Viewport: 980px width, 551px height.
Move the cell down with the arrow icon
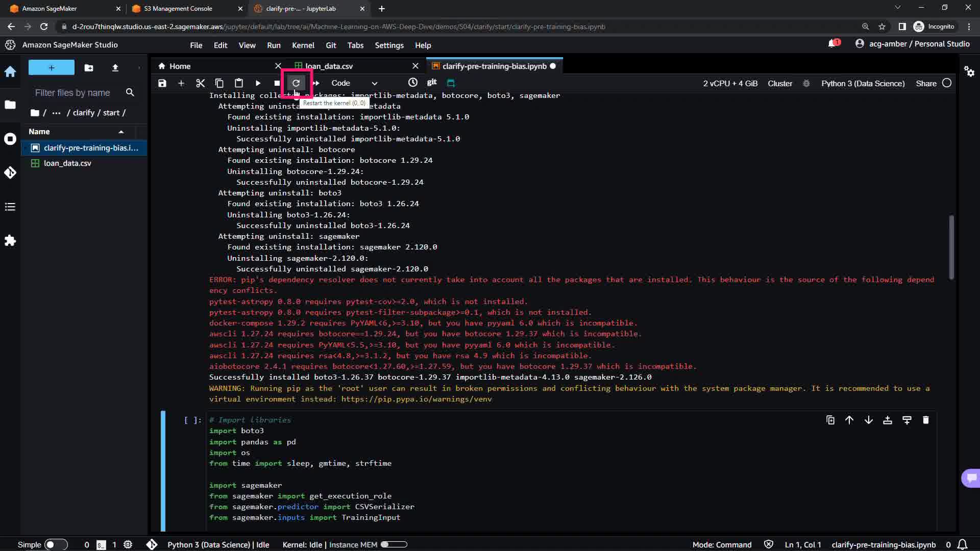click(x=868, y=420)
